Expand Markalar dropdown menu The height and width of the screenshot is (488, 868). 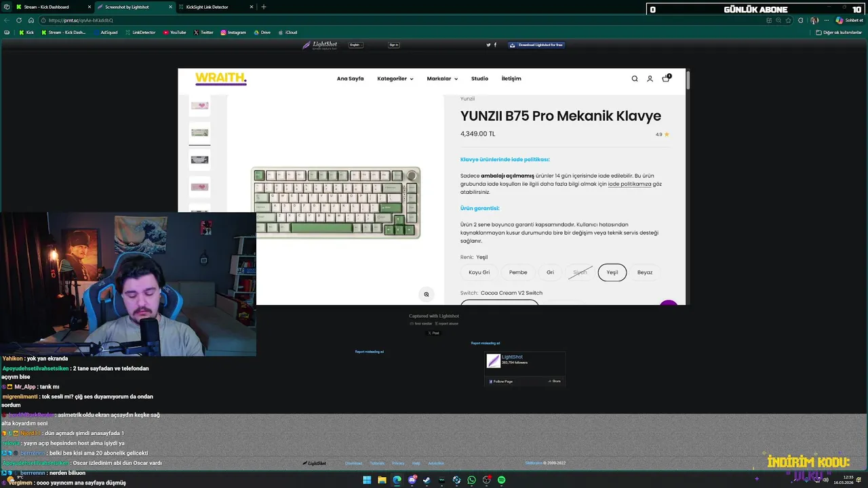click(x=442, y=79)
